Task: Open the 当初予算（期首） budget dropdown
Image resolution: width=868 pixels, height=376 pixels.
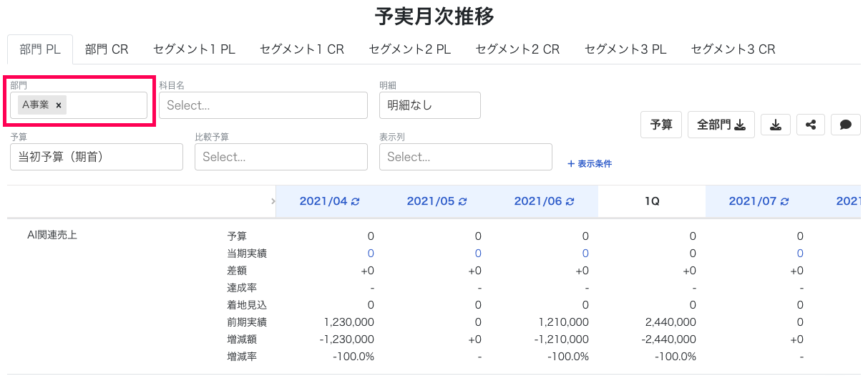Action: coord(97,157)
